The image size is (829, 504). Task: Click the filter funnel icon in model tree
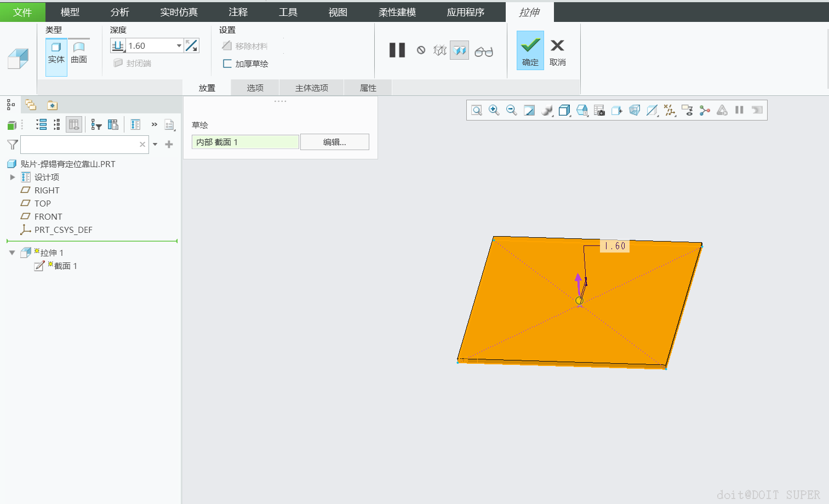pyautogui.click(x=12, y=145)
